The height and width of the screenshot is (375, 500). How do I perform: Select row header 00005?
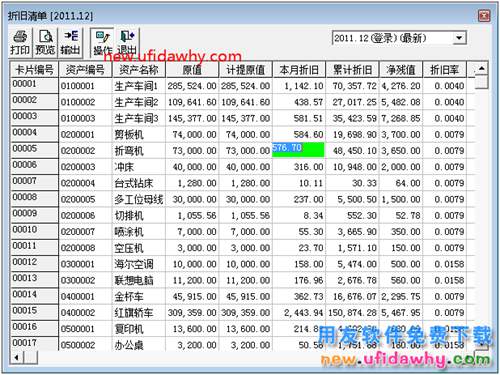coord(34,149)
